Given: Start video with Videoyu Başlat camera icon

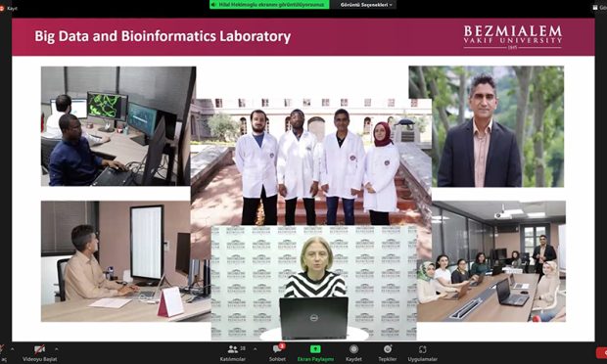Looking at the screenshot, I should point(39,349).
